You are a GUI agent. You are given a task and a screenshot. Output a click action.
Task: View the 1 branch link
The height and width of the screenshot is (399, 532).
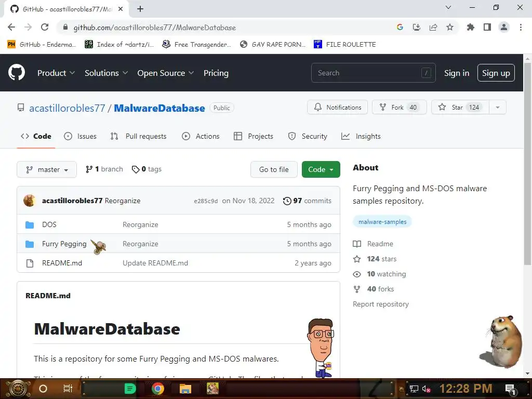(x=104, y=169)
